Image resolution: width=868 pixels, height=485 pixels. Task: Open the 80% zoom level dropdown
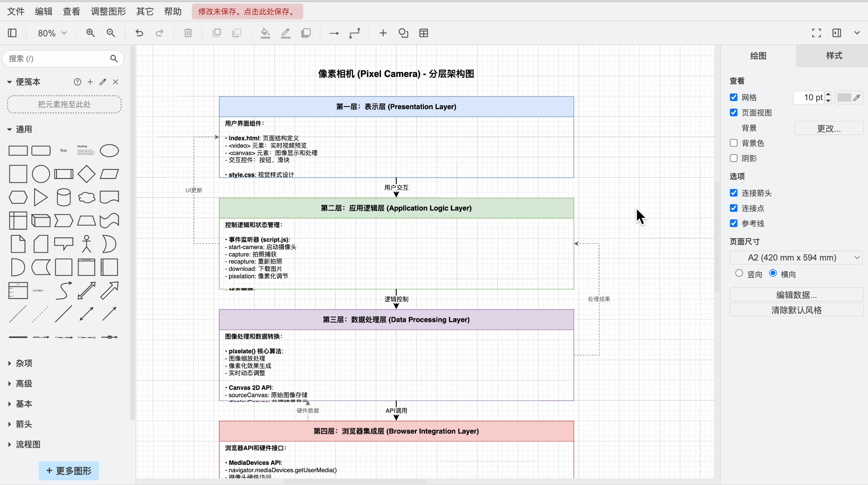click(x=52, y=33)
